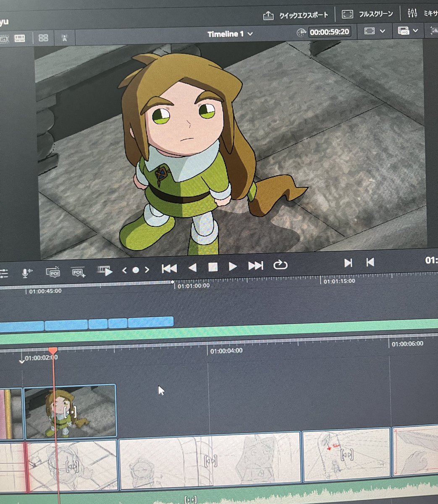Click the add POI plus icon
This screenshot has width=438, height=504.
point(79,272)
